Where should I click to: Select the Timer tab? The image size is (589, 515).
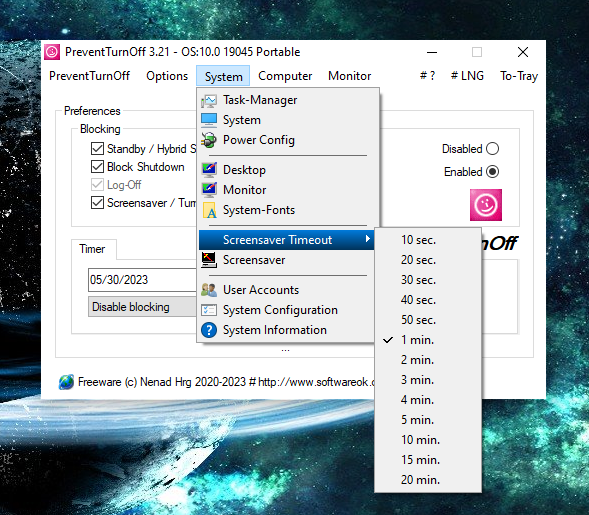(94, 249)
